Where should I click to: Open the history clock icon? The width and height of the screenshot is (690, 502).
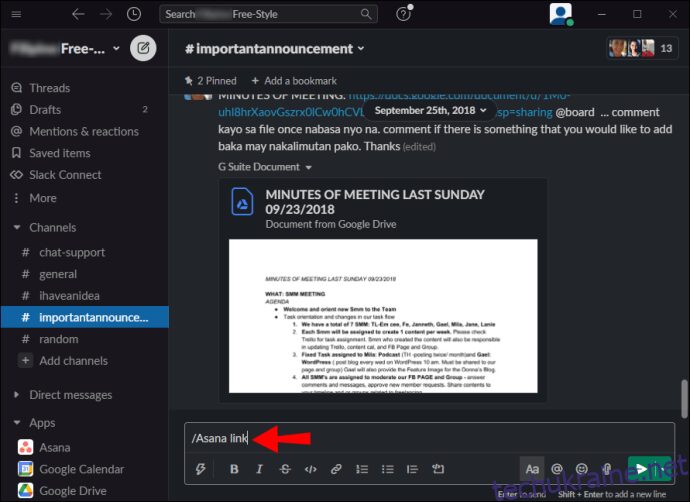pyautogui.click(x=134, y=14)
